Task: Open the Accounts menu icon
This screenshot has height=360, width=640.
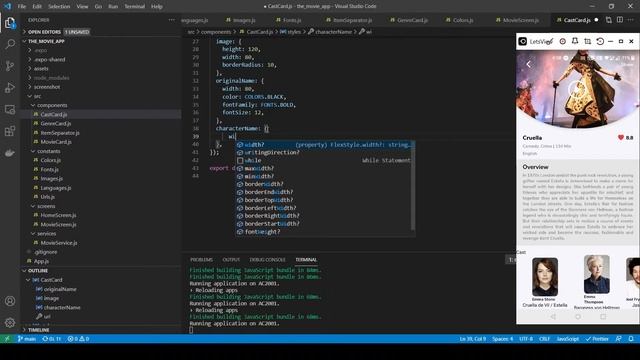Action: tap(10, 301)
